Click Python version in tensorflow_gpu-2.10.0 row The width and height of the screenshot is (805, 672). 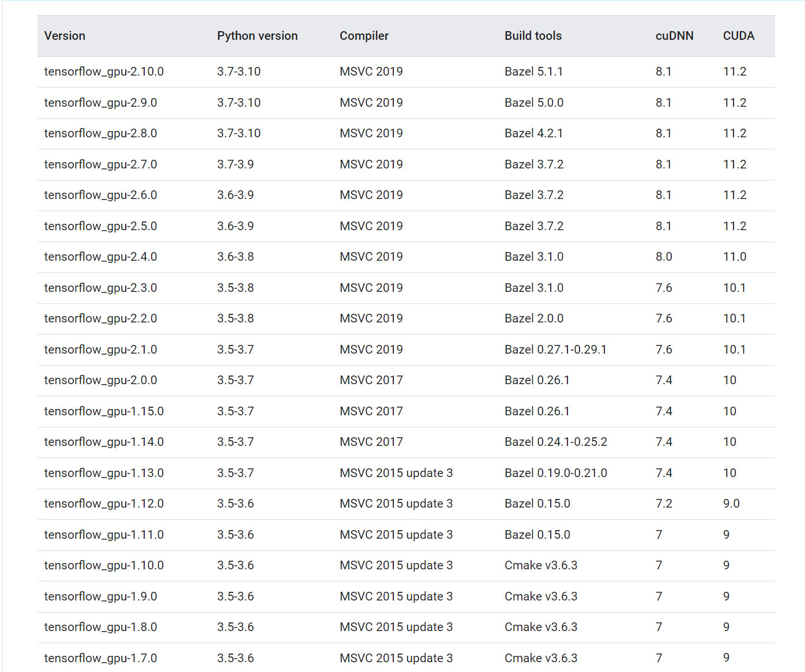[x=239, y=72]
